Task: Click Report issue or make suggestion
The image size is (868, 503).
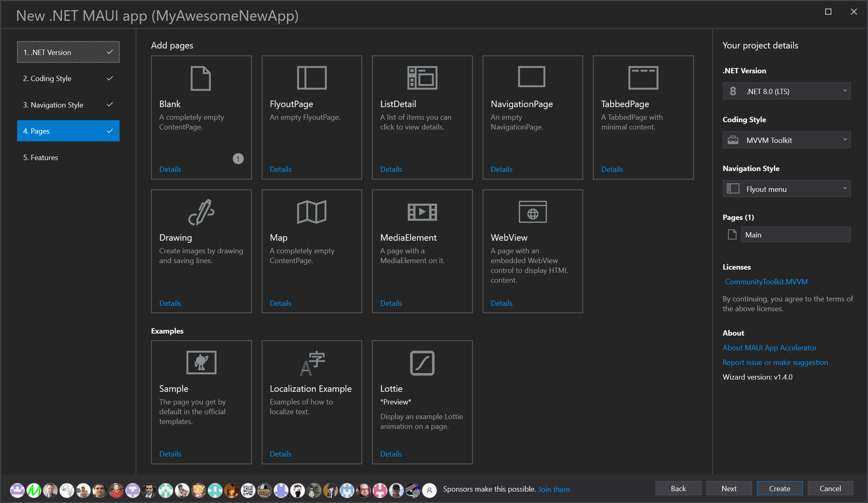Action: tap(775, 362)
